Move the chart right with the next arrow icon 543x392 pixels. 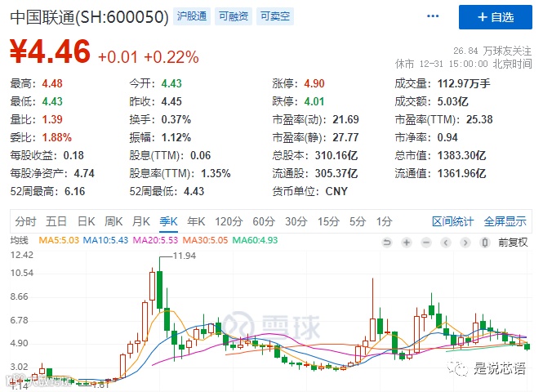pyautogui.click(x=465, y=243)
